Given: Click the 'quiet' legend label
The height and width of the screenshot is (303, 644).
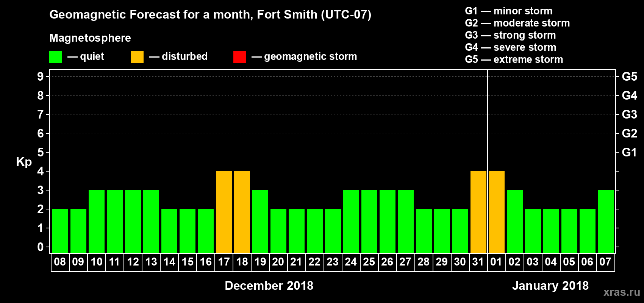Looking at the screenshot, I should click(92, 56).
